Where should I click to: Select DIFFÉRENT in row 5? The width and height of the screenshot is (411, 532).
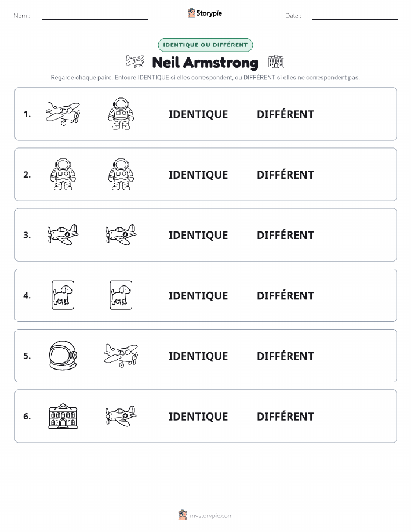click(285, 356)
